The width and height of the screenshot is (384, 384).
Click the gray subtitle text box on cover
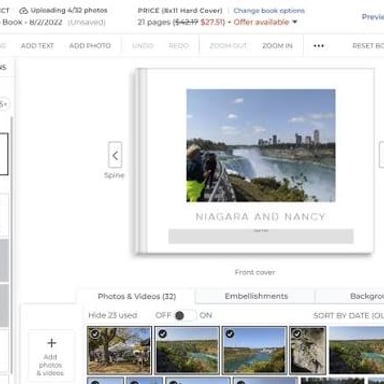(x=261, y=236)
